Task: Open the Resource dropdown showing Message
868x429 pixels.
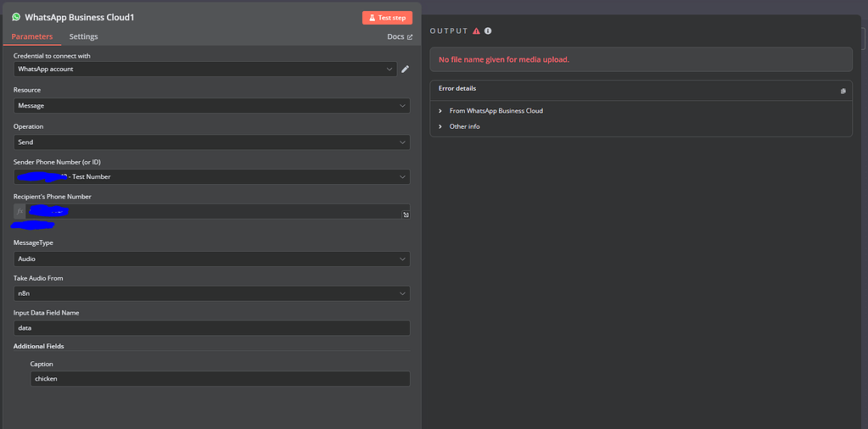Action: pos(211,106)
